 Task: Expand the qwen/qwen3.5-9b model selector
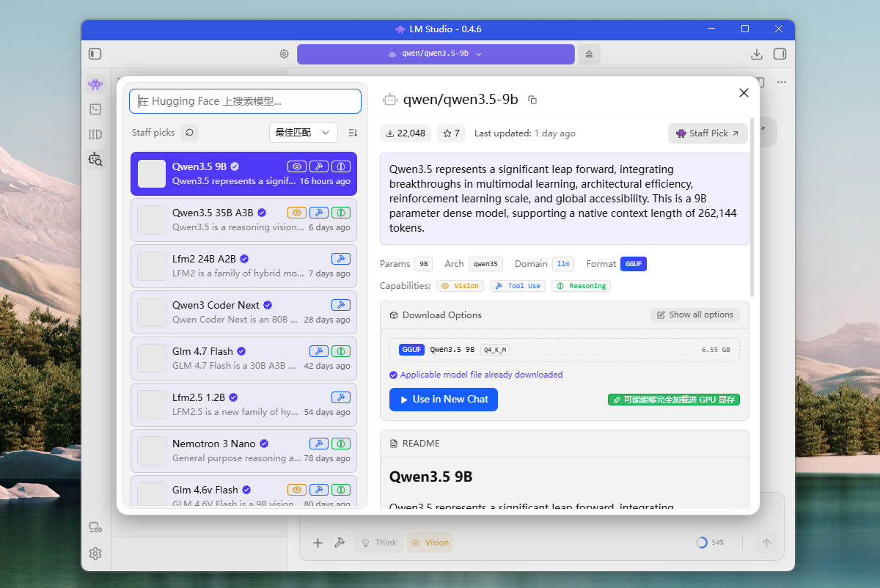(436, 54)
